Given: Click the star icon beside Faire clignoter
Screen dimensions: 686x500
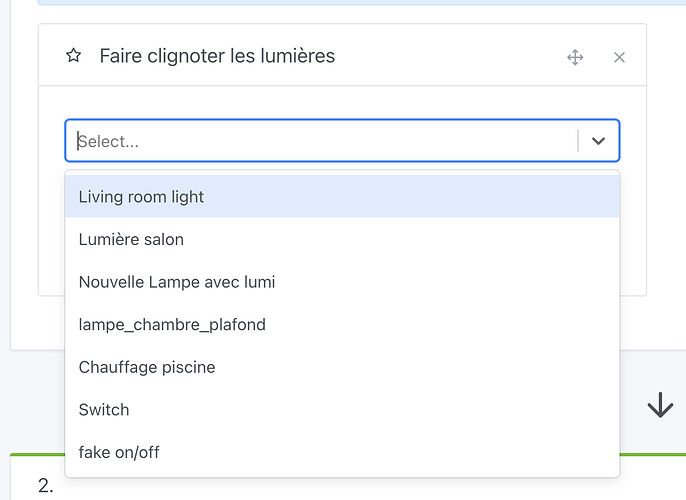Looking at the screenshot, I should [x=73, y=56].
